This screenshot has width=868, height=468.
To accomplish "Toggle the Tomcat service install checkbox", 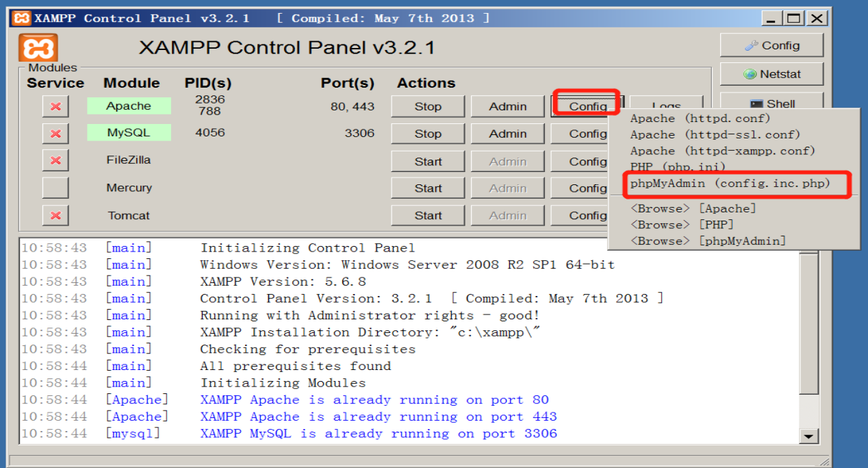I will (x=55, y=215).
